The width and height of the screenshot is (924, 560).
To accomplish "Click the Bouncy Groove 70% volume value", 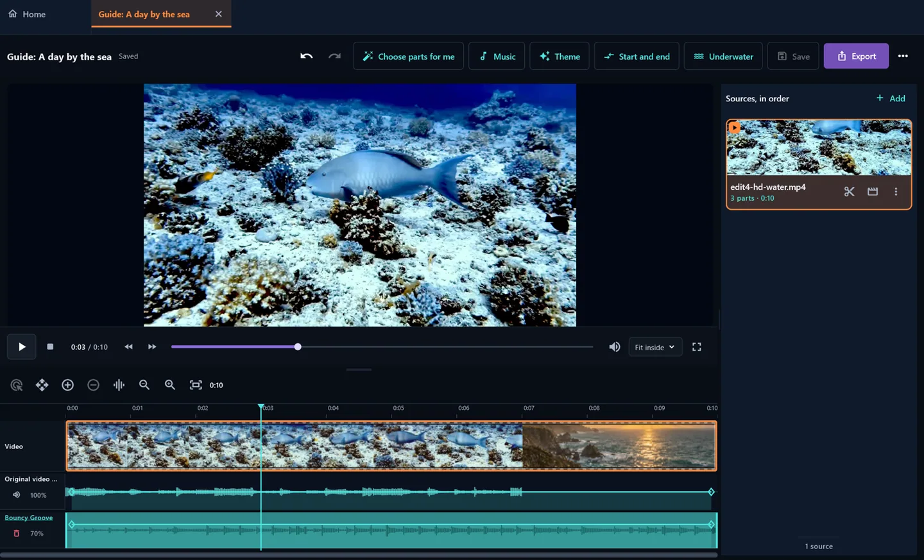I will (37, 534).
